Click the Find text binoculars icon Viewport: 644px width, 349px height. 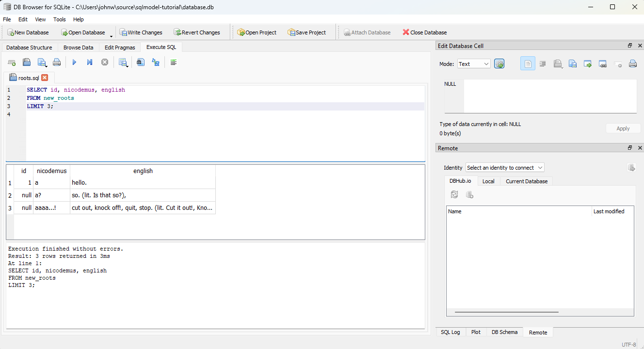click(x=141, y=62)
